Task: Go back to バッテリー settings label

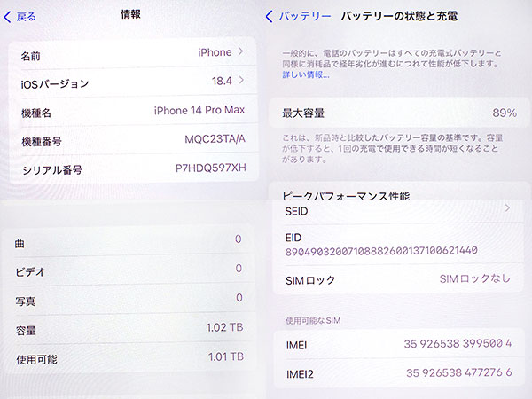Action: tap(305, 16)
